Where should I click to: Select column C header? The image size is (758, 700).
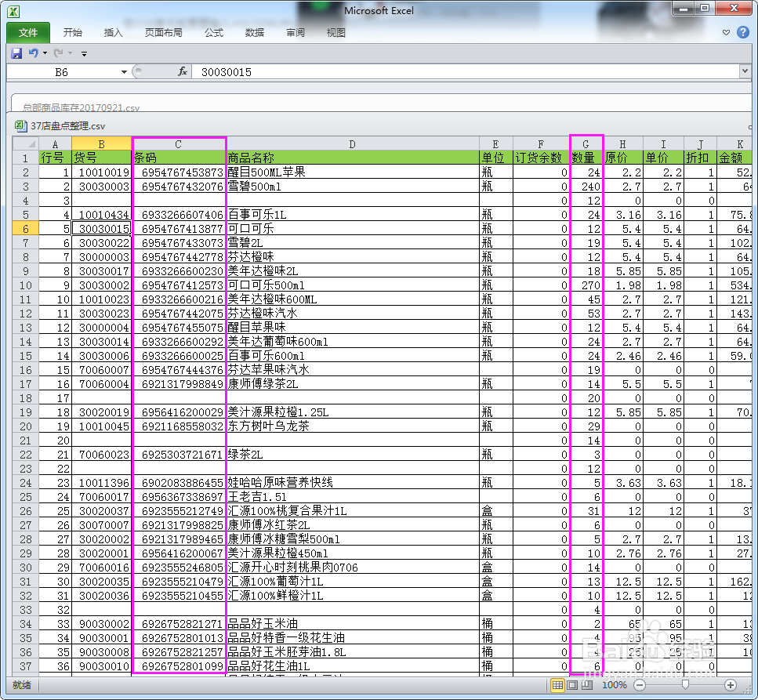click(x=179, y=144)
